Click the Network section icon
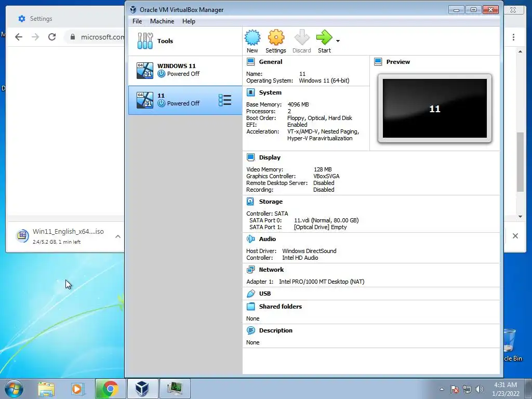Viewport: 532px width, 399px height. click(x=251, y=270)
